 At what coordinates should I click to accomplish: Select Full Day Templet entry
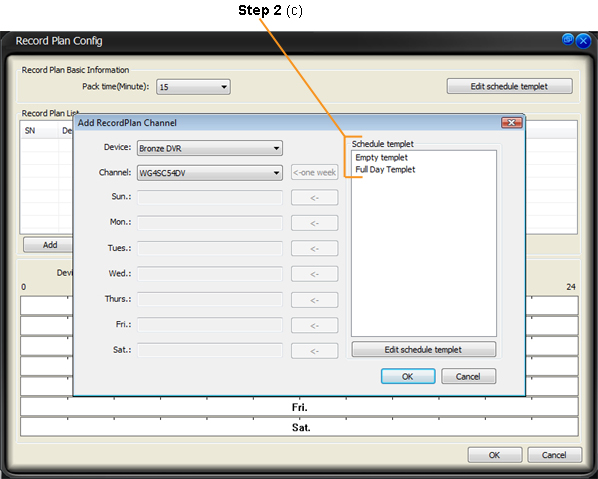pos(385,169)
